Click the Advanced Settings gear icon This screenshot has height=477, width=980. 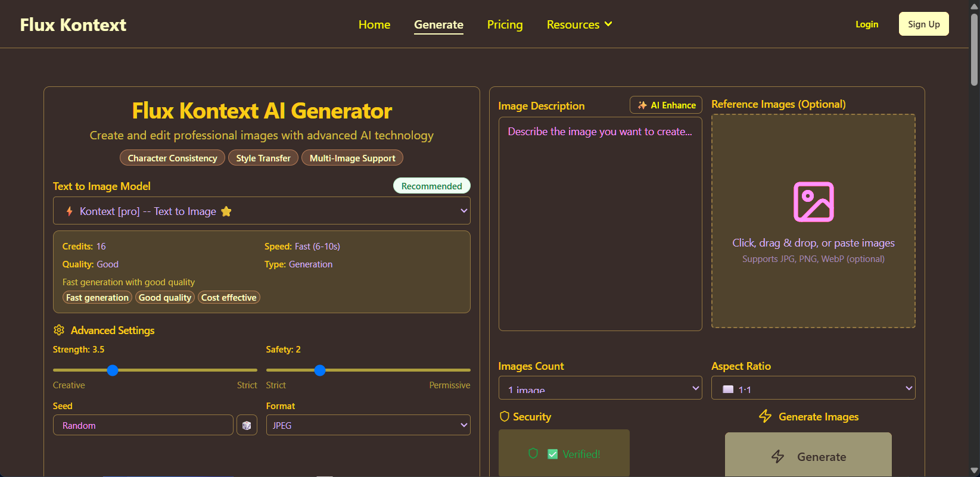(x=59, y=330)
